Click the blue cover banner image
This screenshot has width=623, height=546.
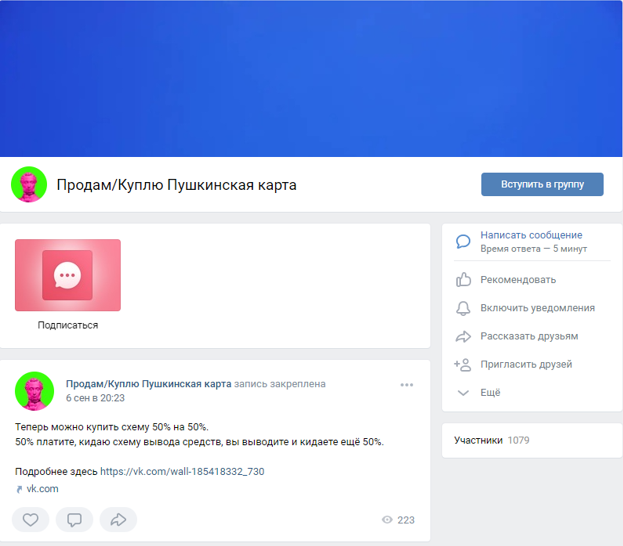click(x=311, y=78)
